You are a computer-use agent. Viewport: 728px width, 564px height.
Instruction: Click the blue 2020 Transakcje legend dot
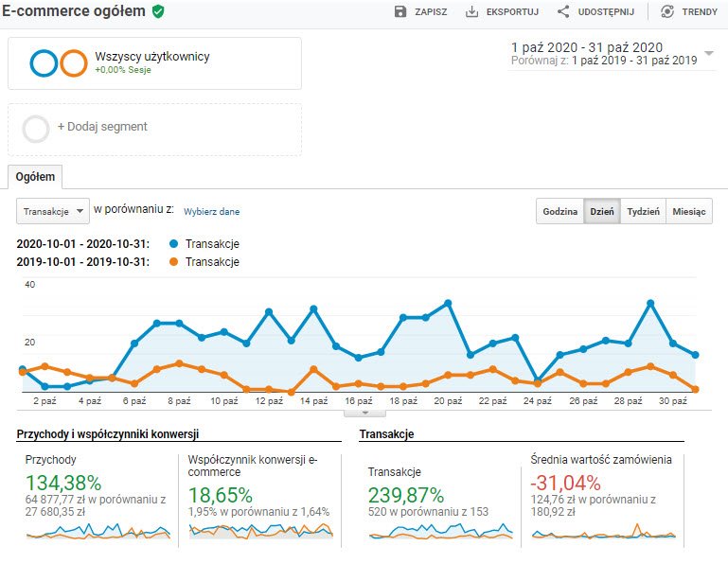click(x=171, y=243)
